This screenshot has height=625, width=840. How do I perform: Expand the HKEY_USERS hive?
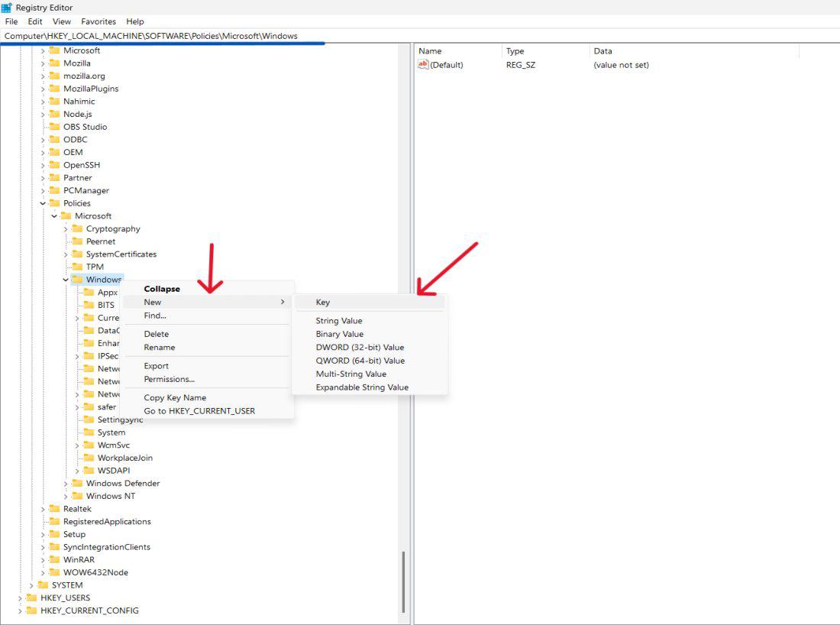(x=21, y=597)
